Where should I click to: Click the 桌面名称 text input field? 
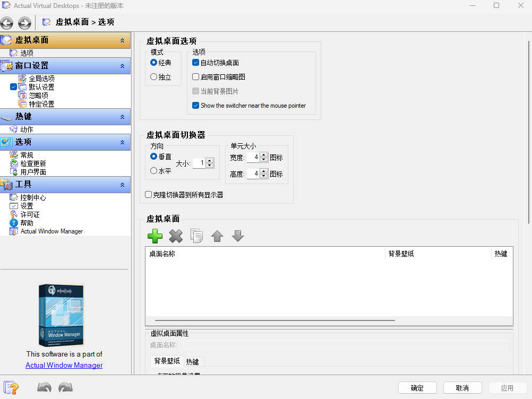(346, 345)
